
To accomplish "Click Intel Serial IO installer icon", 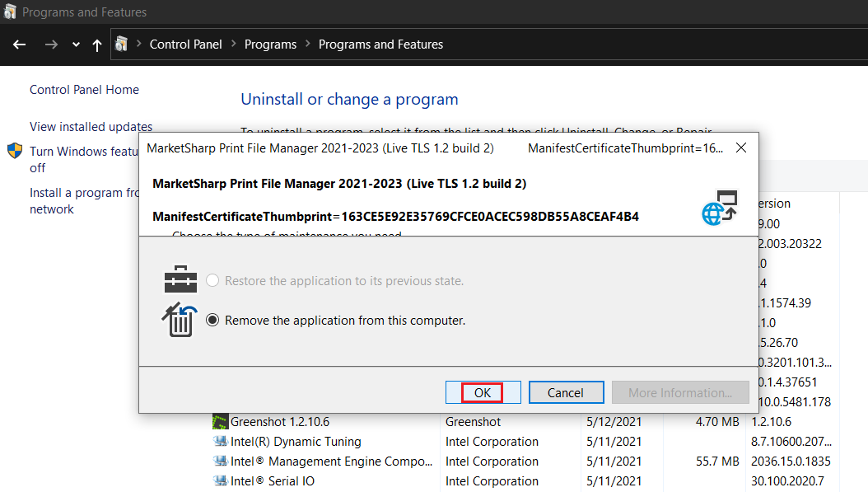I will (x=221, y=481).
